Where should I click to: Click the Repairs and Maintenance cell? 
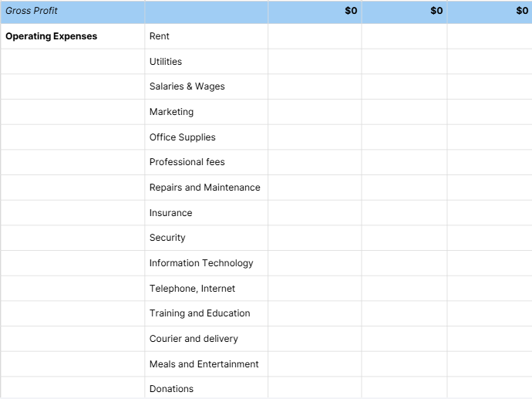(207, 188)
